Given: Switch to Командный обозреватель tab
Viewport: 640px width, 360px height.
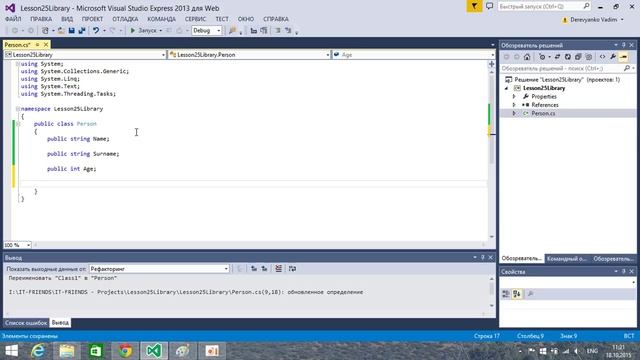Looking at the screenshot, I should point(567,259).
